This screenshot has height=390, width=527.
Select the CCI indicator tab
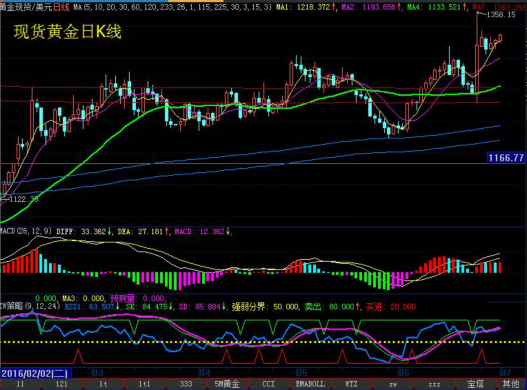click(269, 384)
